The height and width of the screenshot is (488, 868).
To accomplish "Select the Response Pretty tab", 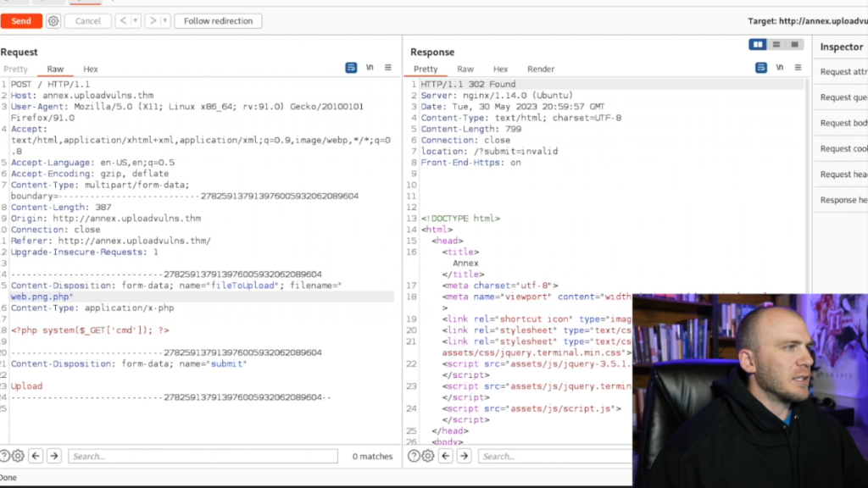I will [x=426, y=69].
